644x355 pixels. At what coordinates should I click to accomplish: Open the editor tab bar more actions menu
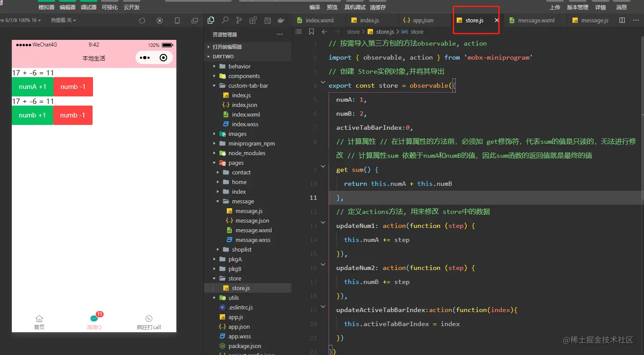coord(636,20)
